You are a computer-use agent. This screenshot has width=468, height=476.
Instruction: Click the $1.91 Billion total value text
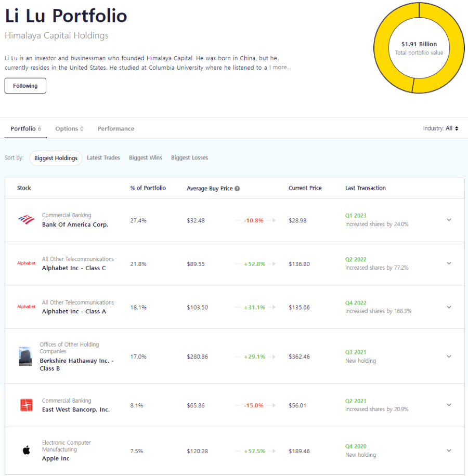419,44
